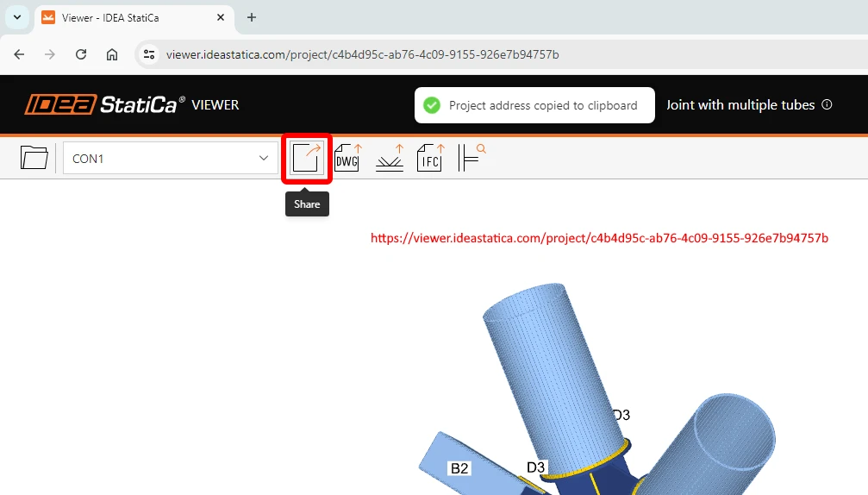Click the weld export icon
Viewport: 868px width, 495px height.
coord(390,158)
